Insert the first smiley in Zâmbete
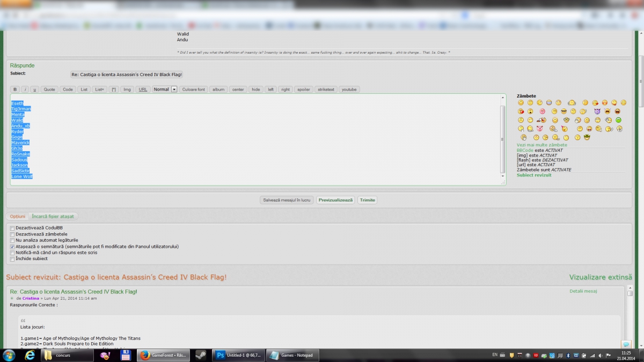The height and width of the screenshot is (362, 644). [x=521, y=102]
